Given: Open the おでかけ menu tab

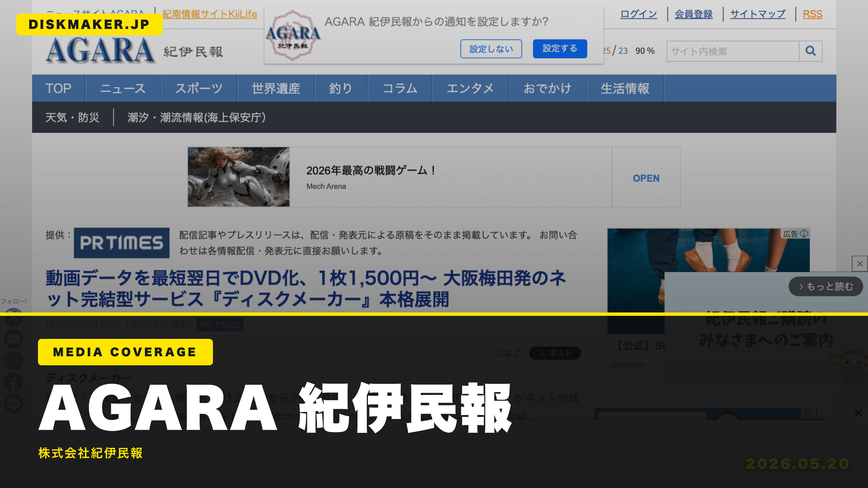Looking at the screenshot, I should click(x=548, y=88).
